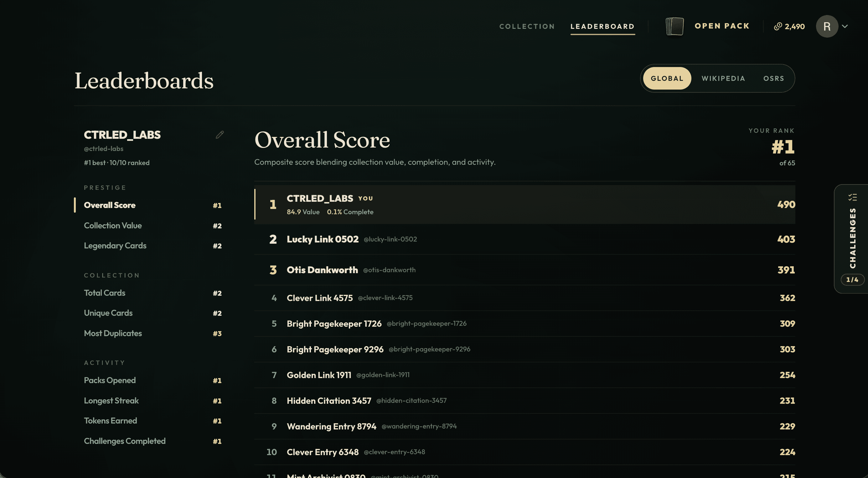Open the Clever Entry 6348 row
The width and height of the screenshot is (868, 478).
pyautogui.click(x=524, y=452)
